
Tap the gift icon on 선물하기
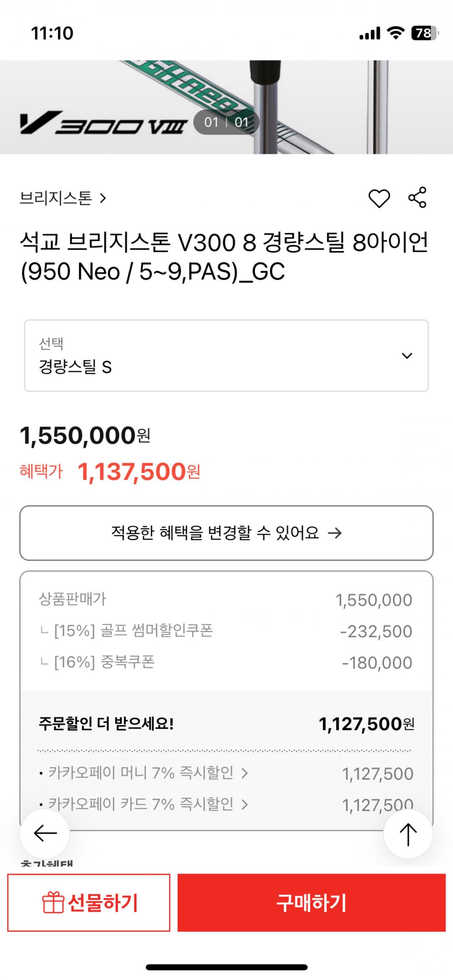coord(53,902)
